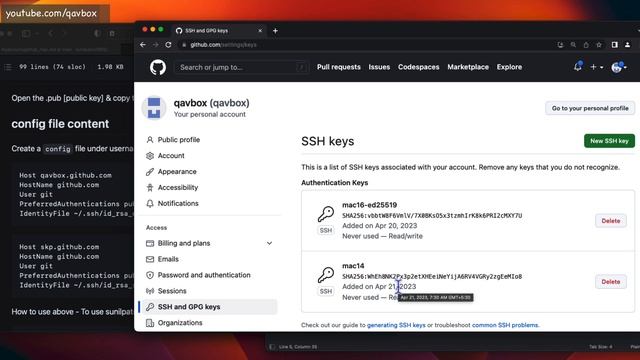Open the notifications bell icon

pyautogui.click(x=578, y=67)
